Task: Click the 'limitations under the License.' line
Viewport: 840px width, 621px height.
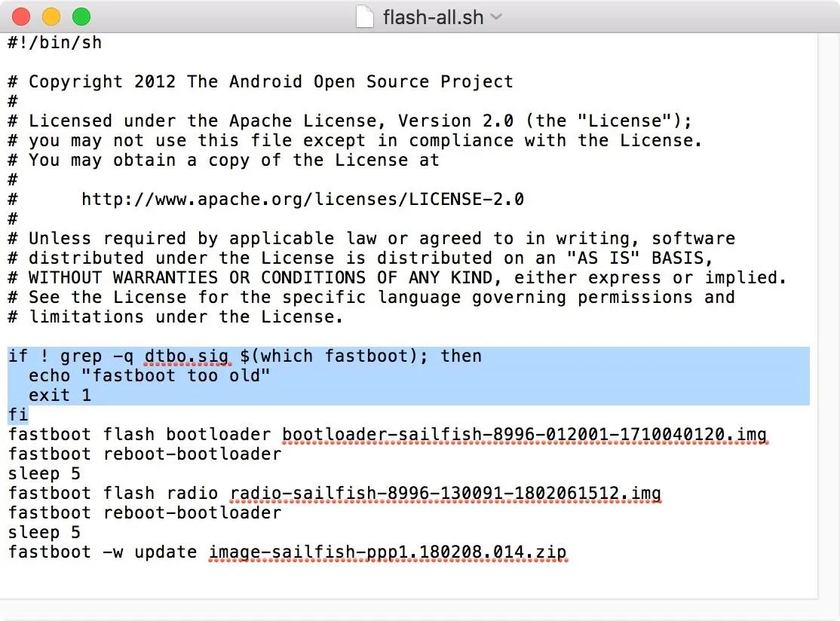Action: click(x=175, y=317)
